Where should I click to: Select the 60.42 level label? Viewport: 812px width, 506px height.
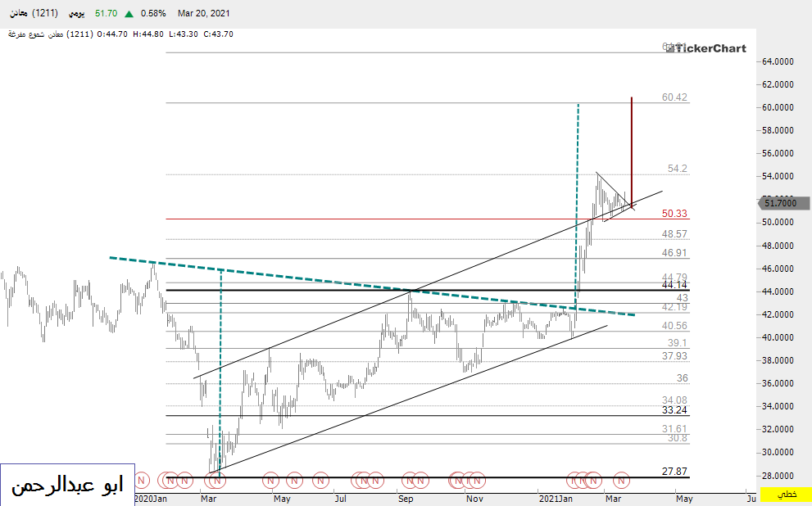pos(674,97)
